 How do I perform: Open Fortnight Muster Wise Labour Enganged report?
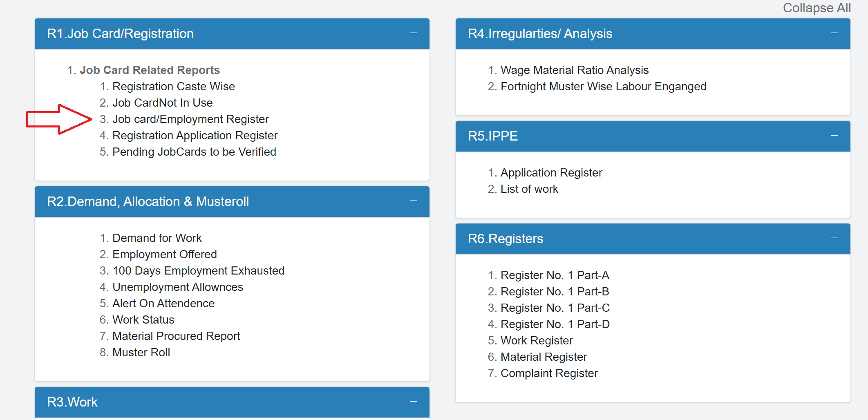pos(603,86)
